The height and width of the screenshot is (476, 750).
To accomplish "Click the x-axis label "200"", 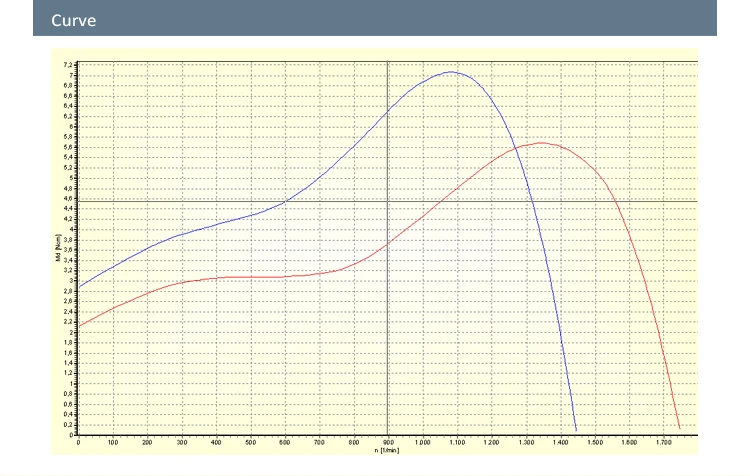I will click(147, 443).
